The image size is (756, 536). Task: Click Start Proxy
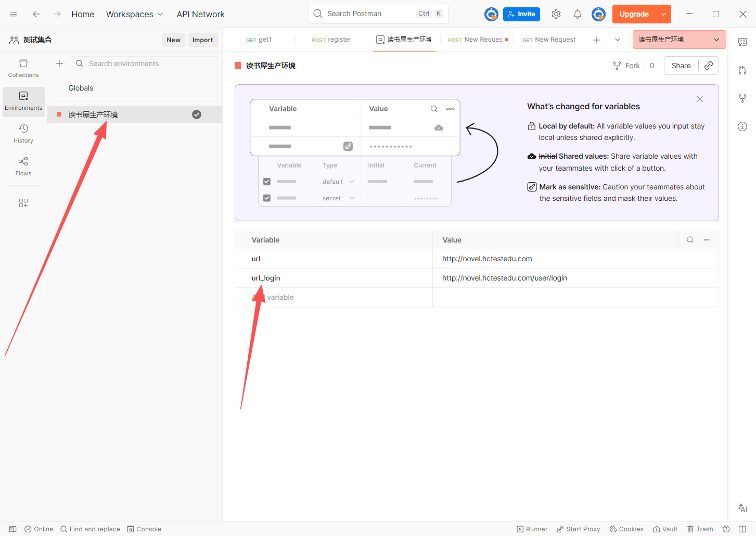(x=578, y=529)
